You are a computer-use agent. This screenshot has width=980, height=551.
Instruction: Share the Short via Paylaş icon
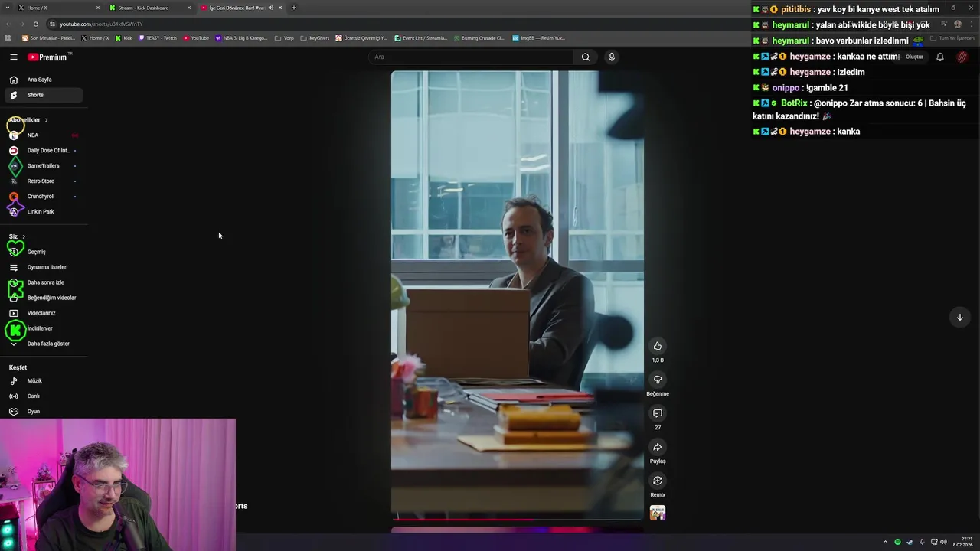click(657, 447)
